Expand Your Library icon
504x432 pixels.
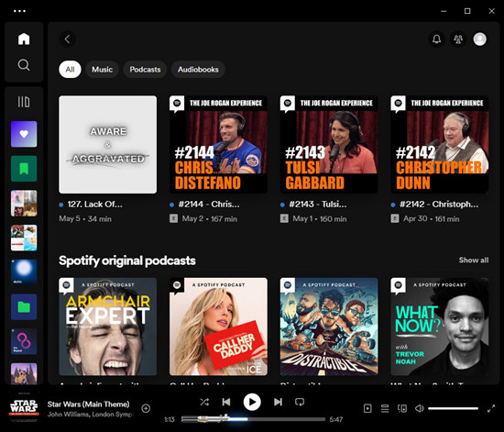click(24, 102)
